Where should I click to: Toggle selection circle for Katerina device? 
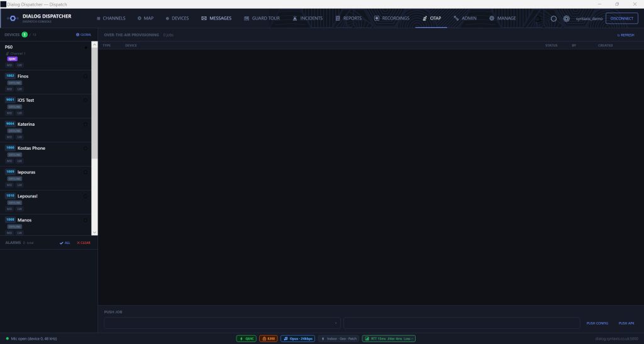[x=86, y=125]
